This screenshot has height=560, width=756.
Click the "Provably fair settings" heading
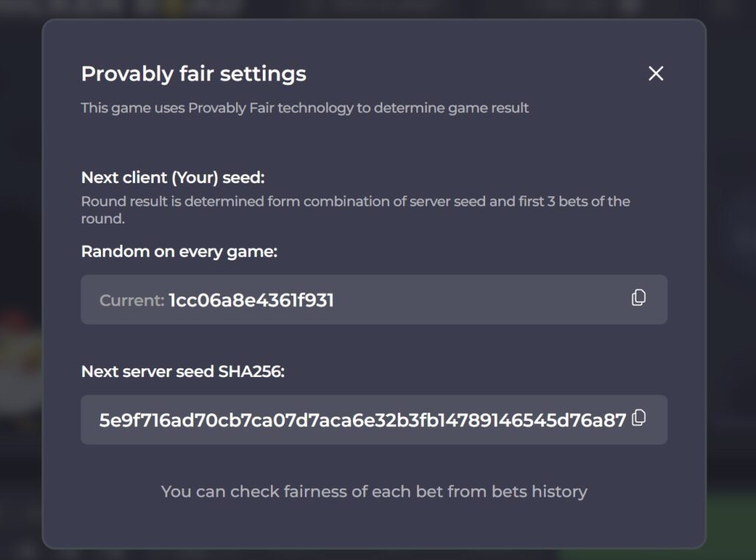click(194, 74)
